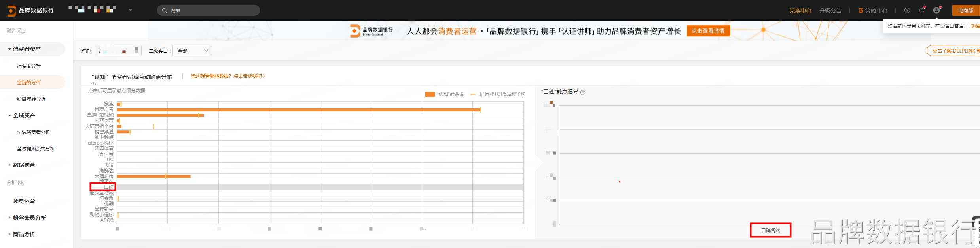This screenshot has width=980, height=248.
Task: Click 您还想看哪些数据？点击告诉我们 link
Action: (x=228, y=76)
